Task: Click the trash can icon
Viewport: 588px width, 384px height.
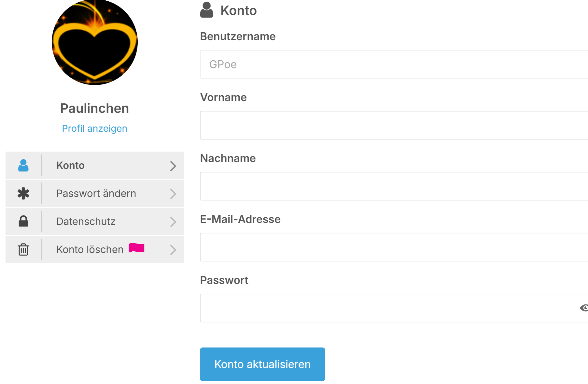Action: coord(23,249)
